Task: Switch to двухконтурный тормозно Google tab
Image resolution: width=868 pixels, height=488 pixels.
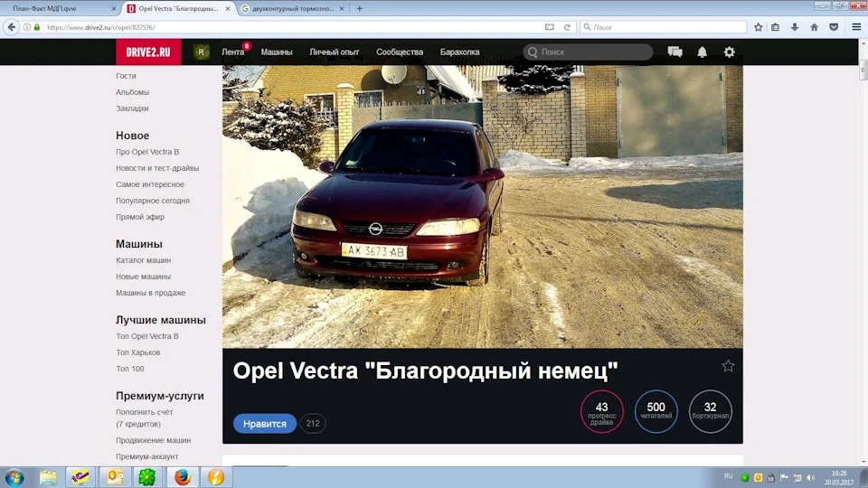Action: [x=293, y=8]
